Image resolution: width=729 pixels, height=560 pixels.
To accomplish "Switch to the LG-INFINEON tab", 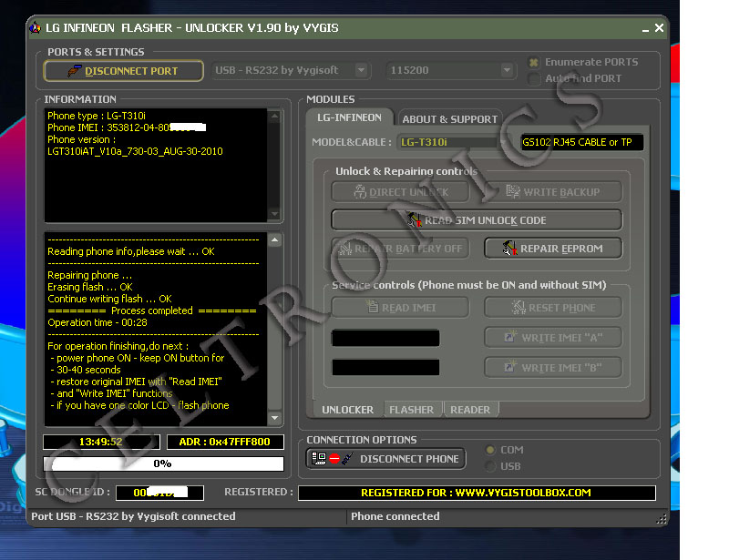I will [x=350, y=117].
